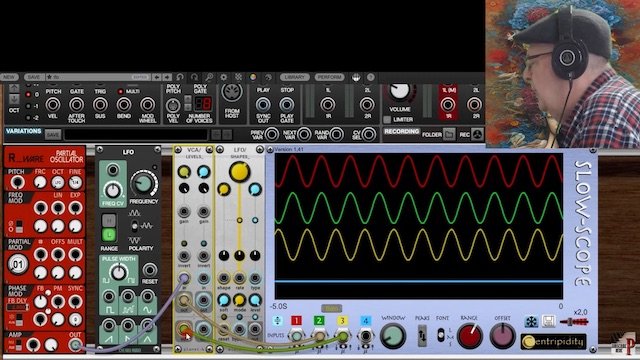Click SAVE in the top toolbar
This screenshot has height=360, width=640.
33,77
